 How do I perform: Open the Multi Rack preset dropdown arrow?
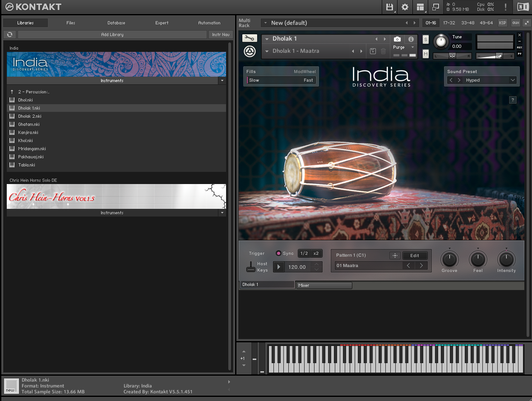266,23
